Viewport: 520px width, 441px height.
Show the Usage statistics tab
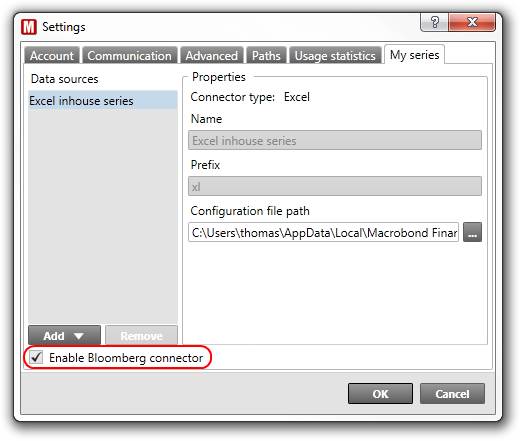point(335,55)
